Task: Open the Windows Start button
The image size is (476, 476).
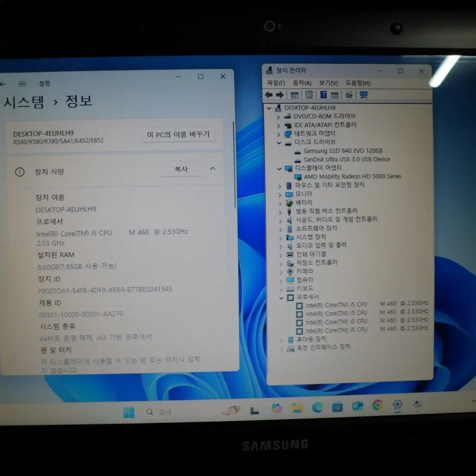Action: 129,413
